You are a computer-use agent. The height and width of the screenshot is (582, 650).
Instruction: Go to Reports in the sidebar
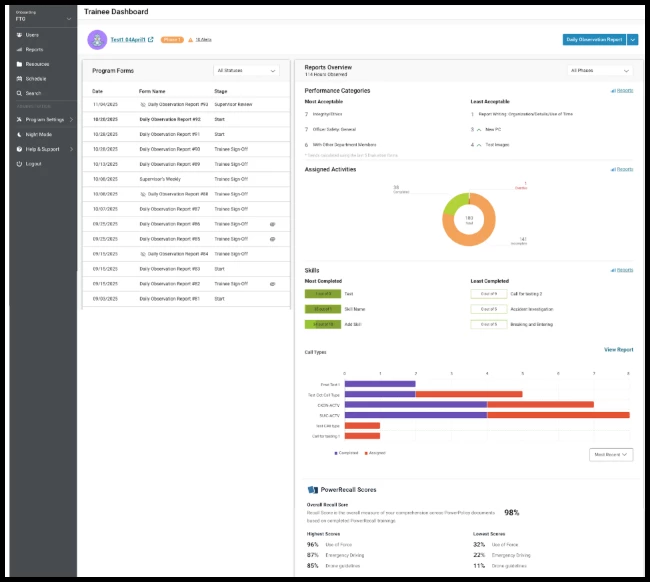coord(34,49)
